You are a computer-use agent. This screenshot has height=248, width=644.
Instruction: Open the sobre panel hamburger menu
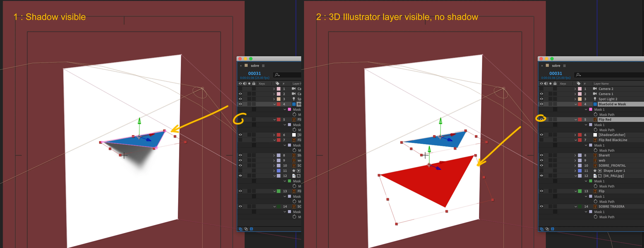coord(564,66)
